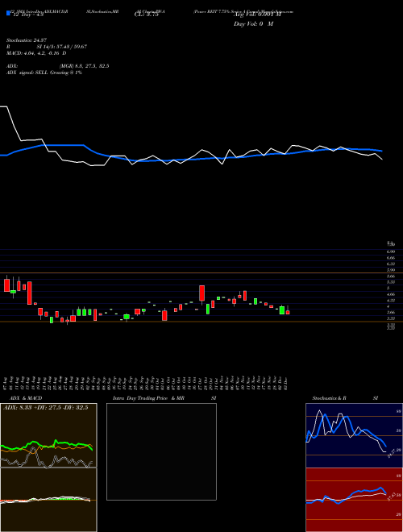This screenshot has height=532, width=403.
Task: Click the last red candlestick on the chart
Action: click(x=288, y=311)
